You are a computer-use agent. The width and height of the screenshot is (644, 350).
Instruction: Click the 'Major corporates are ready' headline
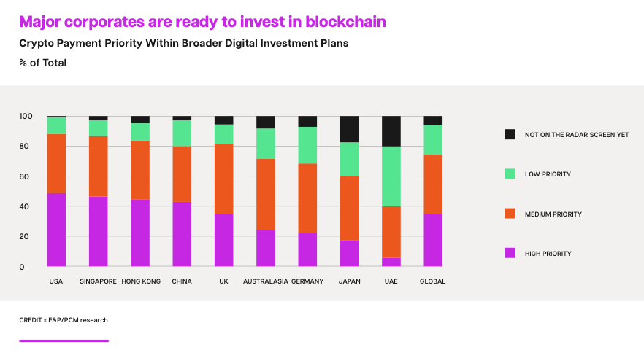pos(202,22)
